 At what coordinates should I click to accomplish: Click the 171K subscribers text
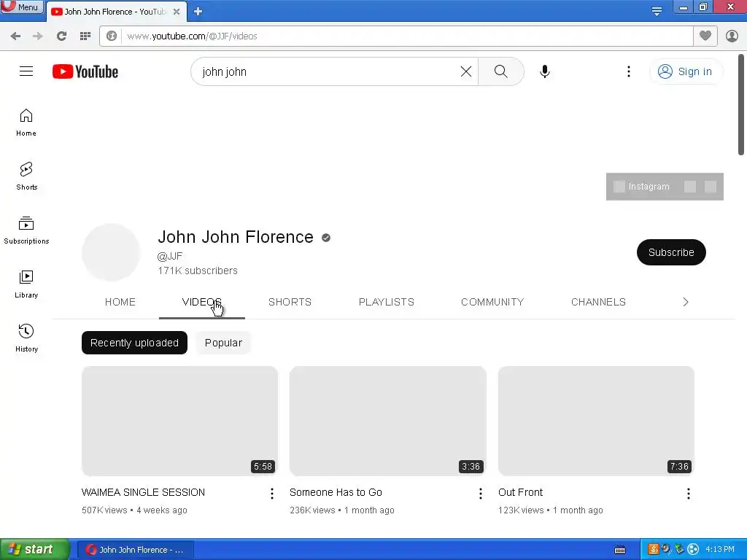pos(198,271)
